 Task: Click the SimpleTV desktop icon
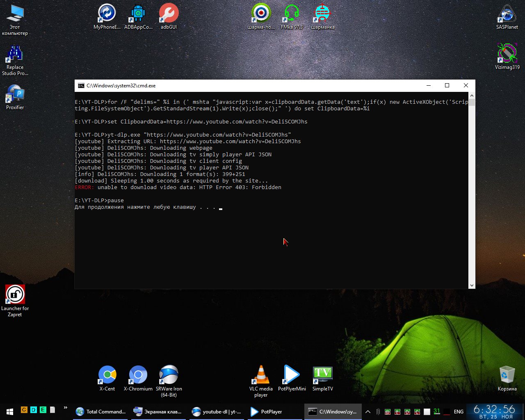[x=322, y=375]
